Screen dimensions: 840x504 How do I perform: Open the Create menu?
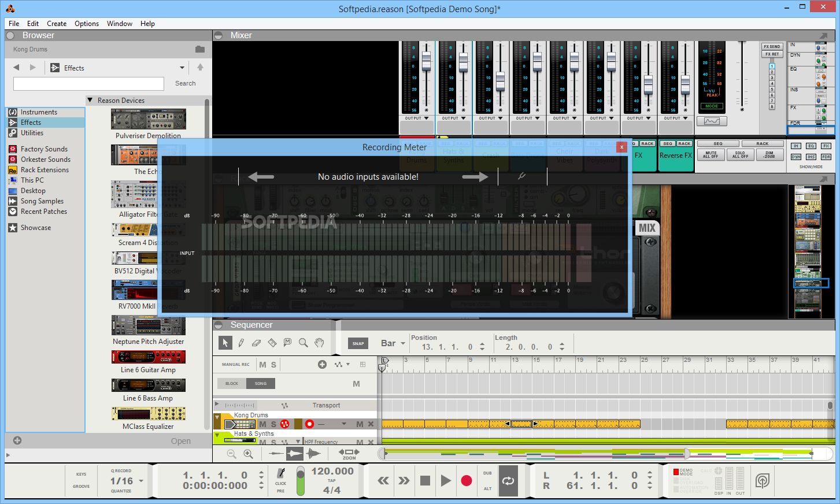click(57, 24)
